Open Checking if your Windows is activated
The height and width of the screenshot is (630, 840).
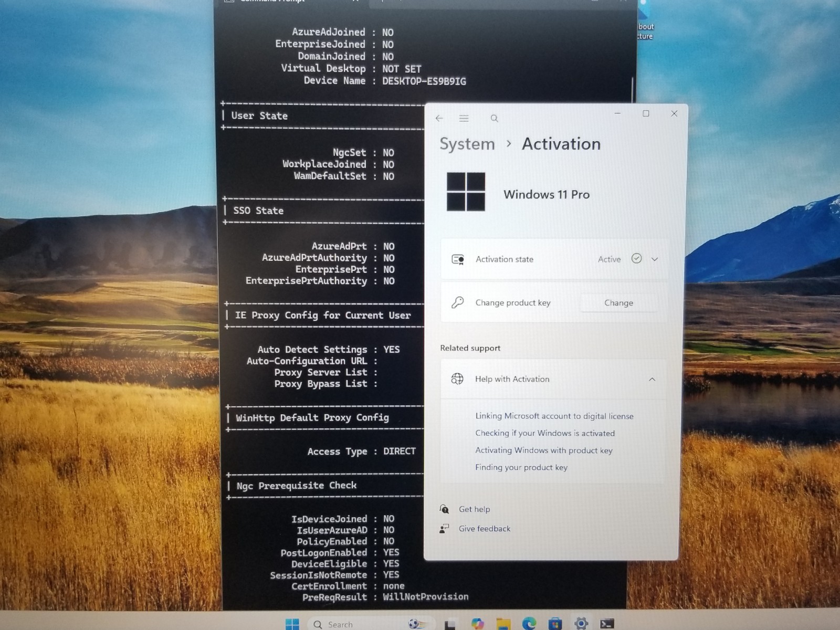[x=545, y=433]
